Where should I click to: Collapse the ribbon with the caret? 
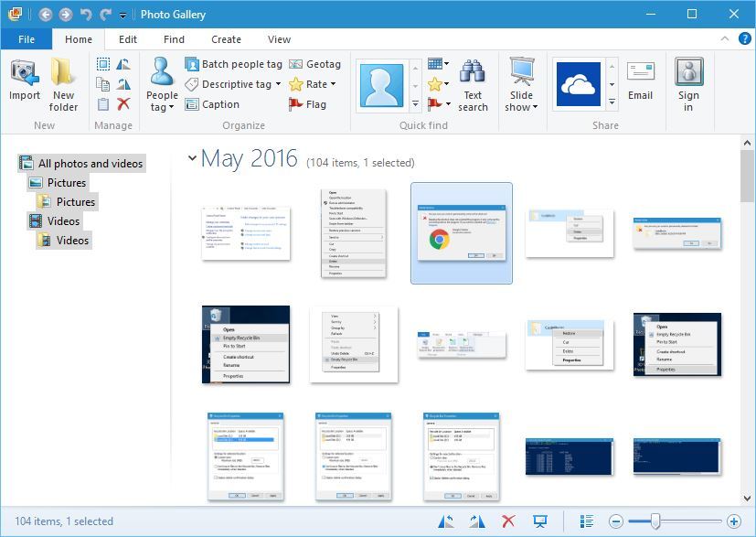[725, 39]
